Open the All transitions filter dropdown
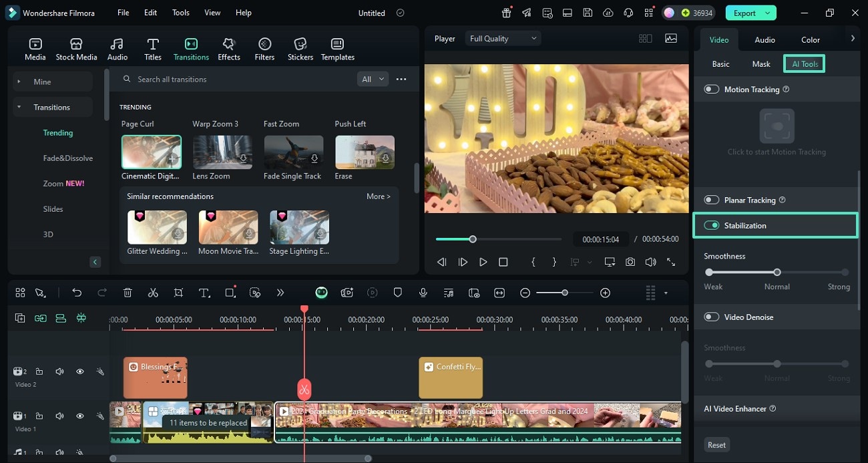Screen dimensions: 868x463 click(x=373, y=79)
